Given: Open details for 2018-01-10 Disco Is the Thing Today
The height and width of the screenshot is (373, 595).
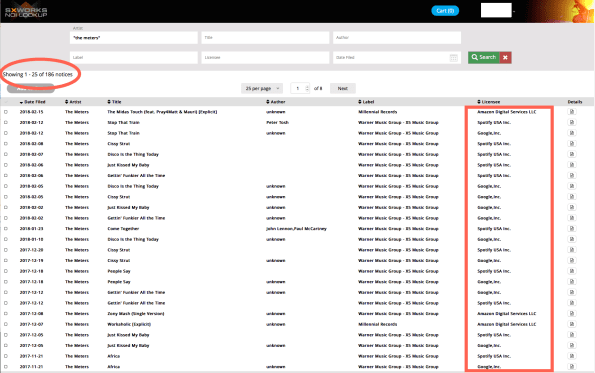Looking at the screenshot, I should pyautogui.click(x=571, y=239).
